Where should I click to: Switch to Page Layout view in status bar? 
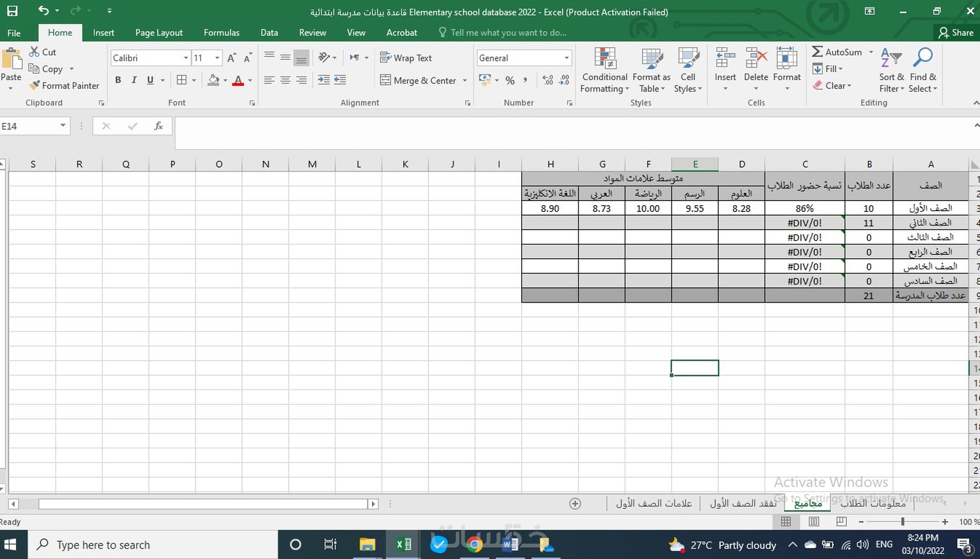tap(814, 522)
